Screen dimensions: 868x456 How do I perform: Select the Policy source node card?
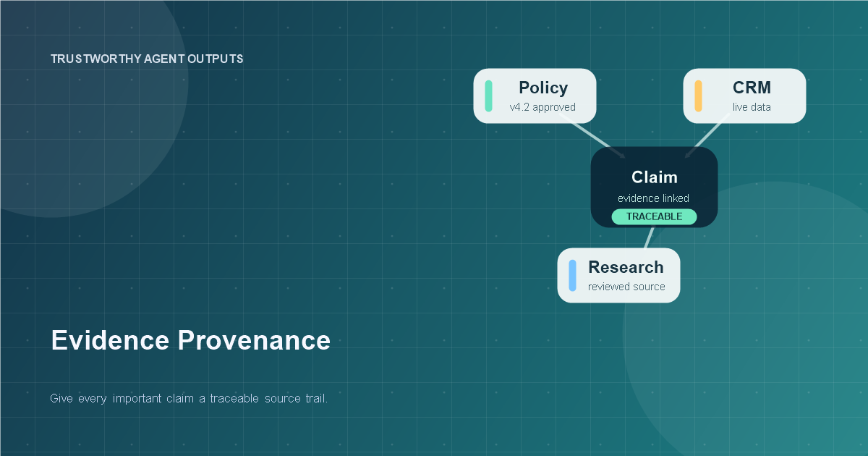coord(535,96)
